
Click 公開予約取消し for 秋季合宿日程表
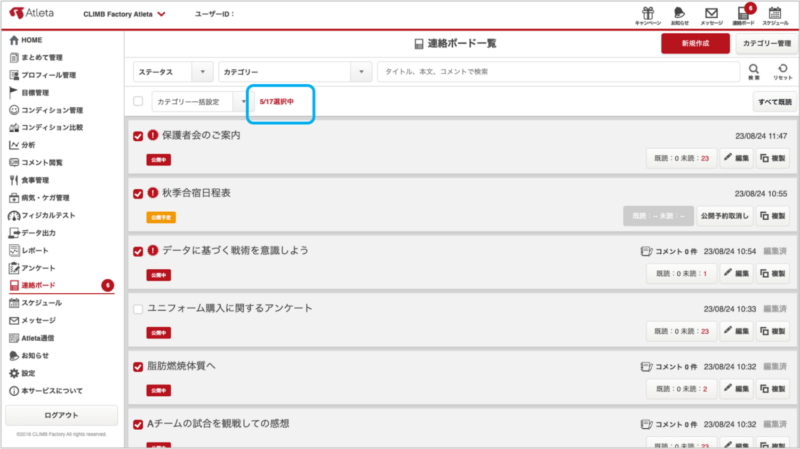click(x=724, y=214)
